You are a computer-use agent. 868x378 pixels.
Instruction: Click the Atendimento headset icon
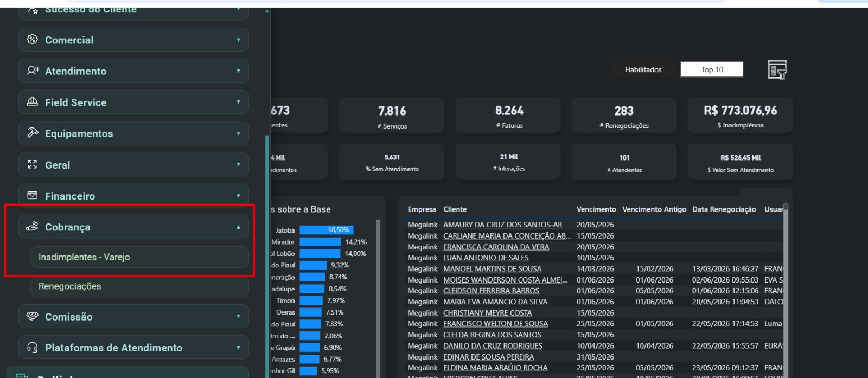[33, 71]
